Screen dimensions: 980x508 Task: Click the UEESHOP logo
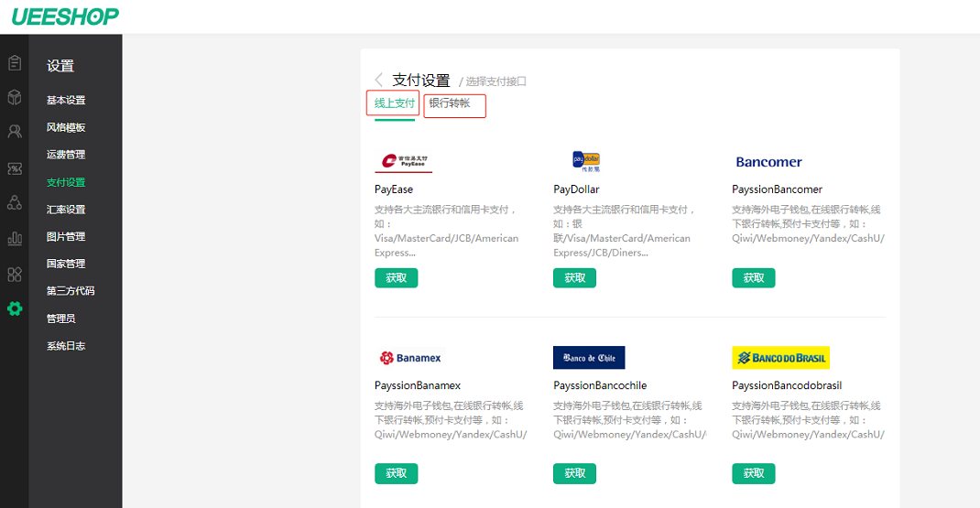pyautogui.click(x=65, y=16)
